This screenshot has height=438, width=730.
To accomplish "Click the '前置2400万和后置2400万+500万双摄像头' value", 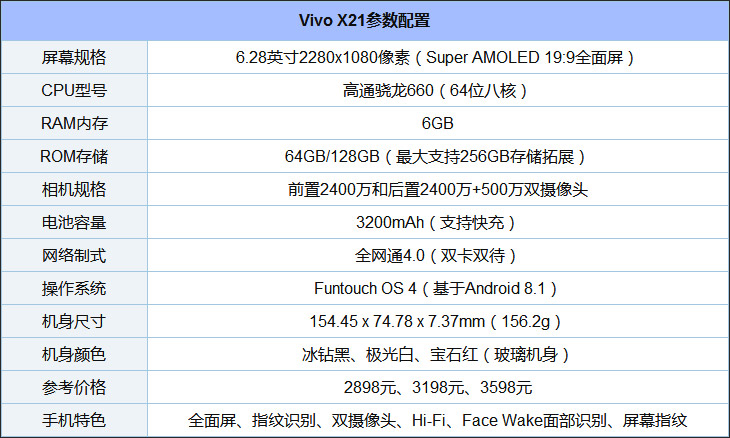I will 438,189.
